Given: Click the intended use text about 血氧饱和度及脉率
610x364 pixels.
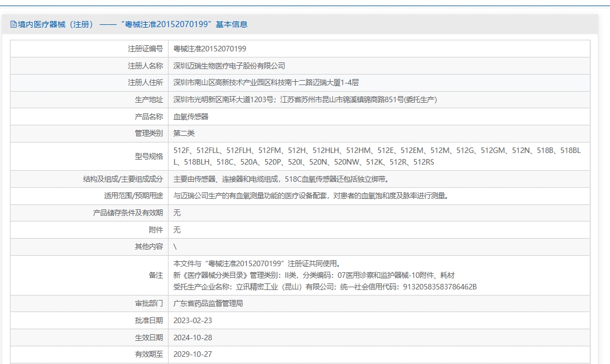Looking at the screenshot, I should tap(311, 196).
